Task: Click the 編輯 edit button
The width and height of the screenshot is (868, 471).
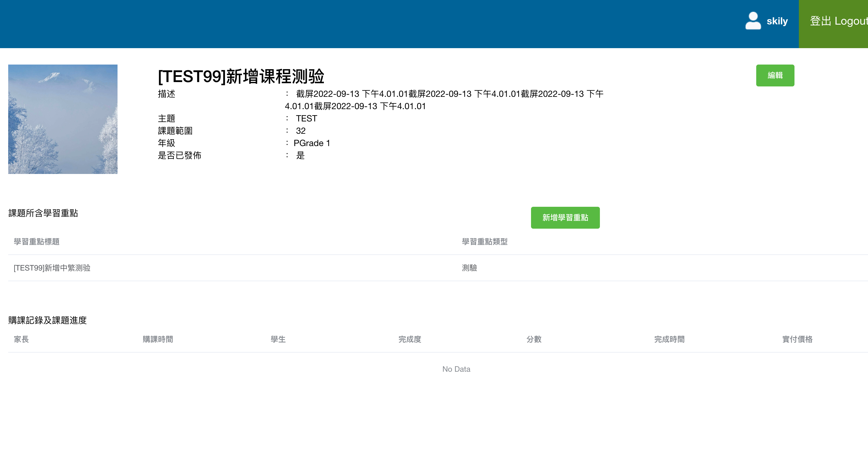Action: (x=775, y=75)
